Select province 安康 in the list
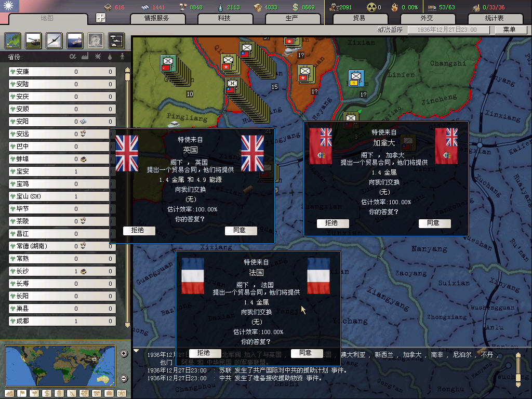 click(62, 72)
